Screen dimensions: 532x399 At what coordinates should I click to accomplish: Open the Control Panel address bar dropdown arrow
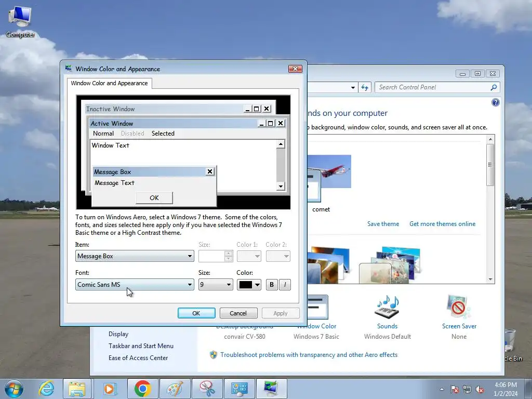coord(353,87)
